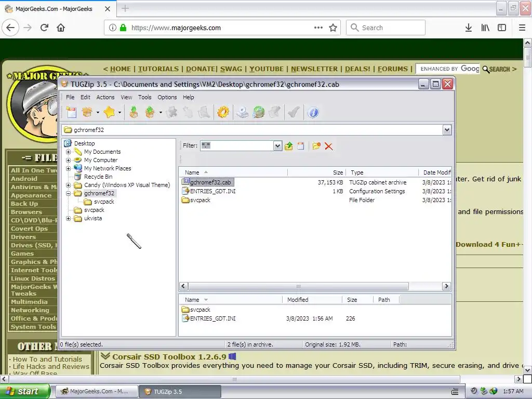
Task: Select ENTRIES_GDT.INI in upper file list
Action: [212, 191]
